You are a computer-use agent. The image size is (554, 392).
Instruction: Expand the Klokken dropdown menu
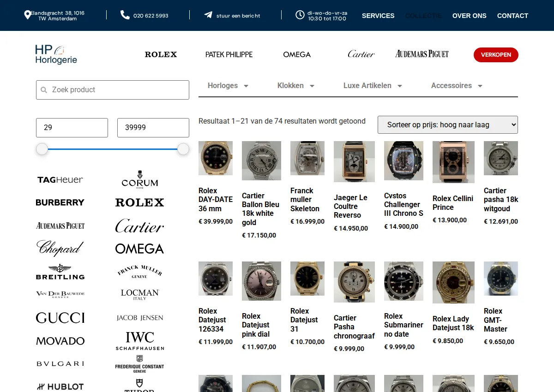[x=295, y=86]
